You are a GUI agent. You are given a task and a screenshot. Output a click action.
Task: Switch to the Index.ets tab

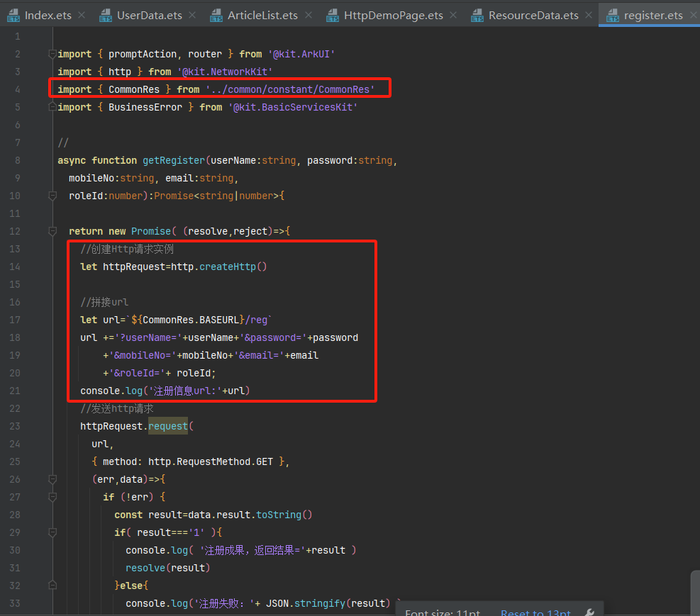[48, 16]
